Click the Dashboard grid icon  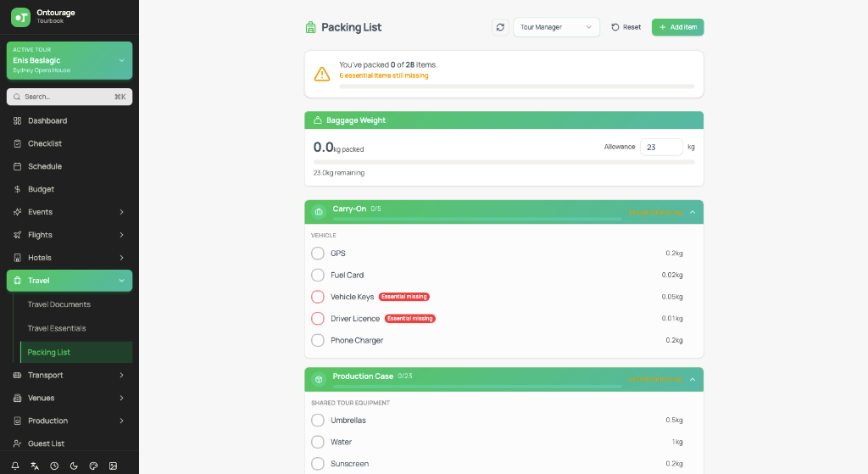tap(17, 120)
